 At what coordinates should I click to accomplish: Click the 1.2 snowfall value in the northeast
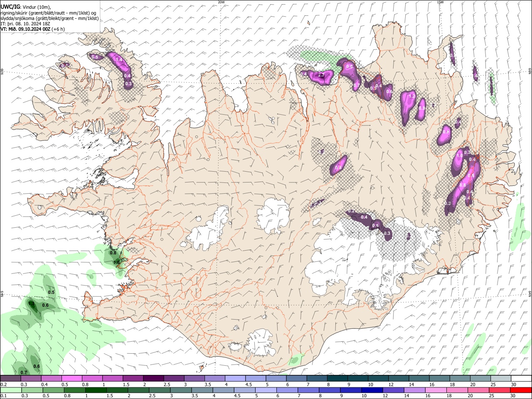412,96
